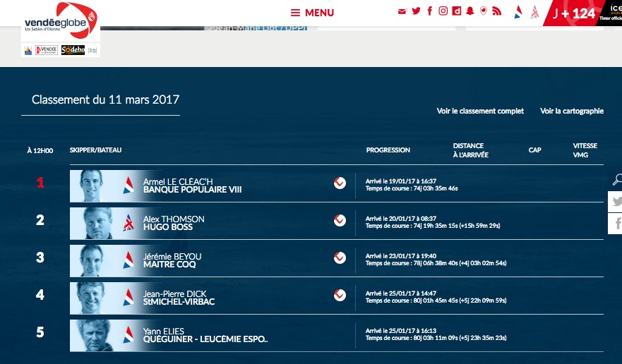Click Jérémie Beyou portrait photo
622x364 pixels.
coord(92,260)
